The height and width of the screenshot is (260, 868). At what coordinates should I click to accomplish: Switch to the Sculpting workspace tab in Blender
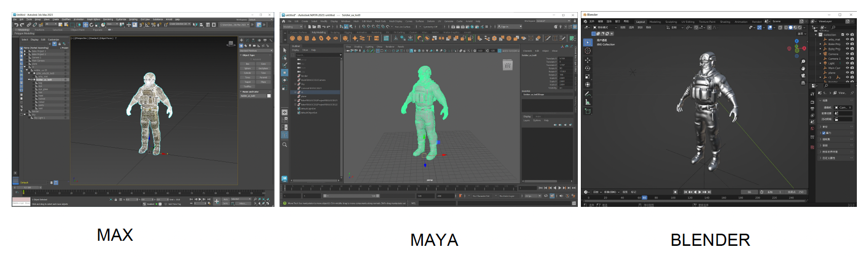671,22
